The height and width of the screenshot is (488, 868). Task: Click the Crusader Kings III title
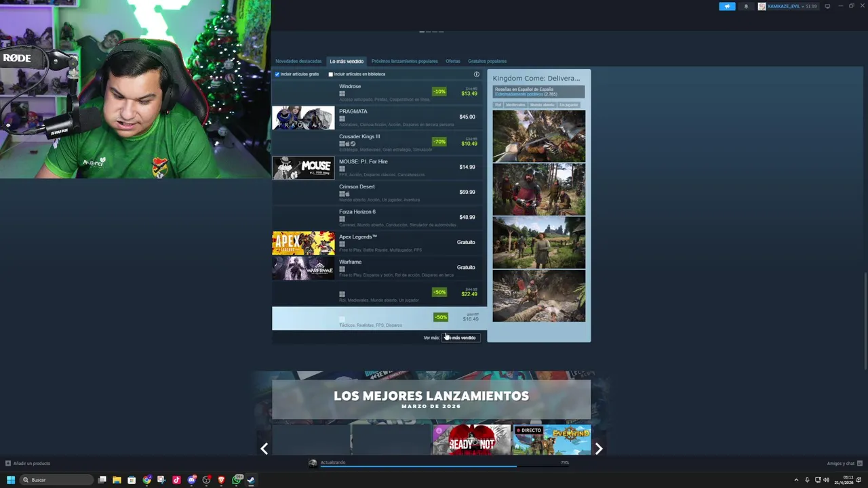click(359, 137)
